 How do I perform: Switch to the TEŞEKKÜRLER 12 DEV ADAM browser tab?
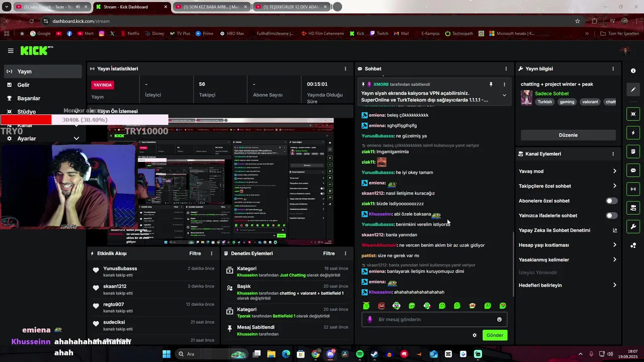[x=292, y=7]
